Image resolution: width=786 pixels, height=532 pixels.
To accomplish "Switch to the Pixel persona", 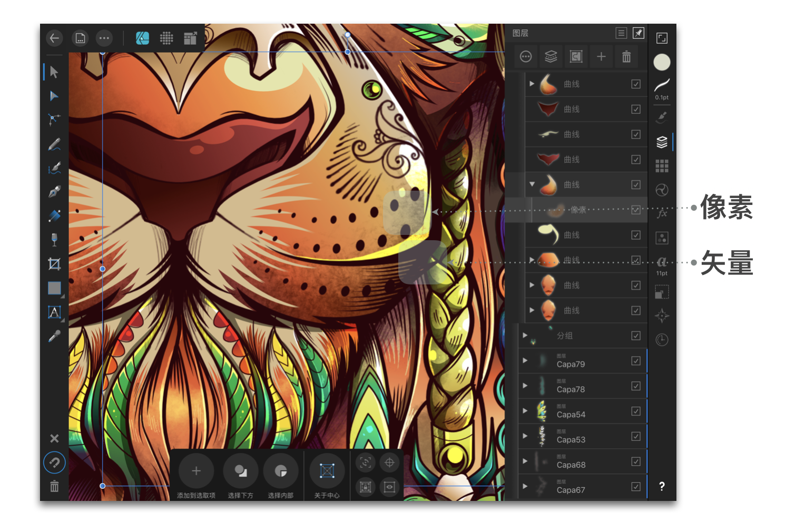I will coord(166,38).
